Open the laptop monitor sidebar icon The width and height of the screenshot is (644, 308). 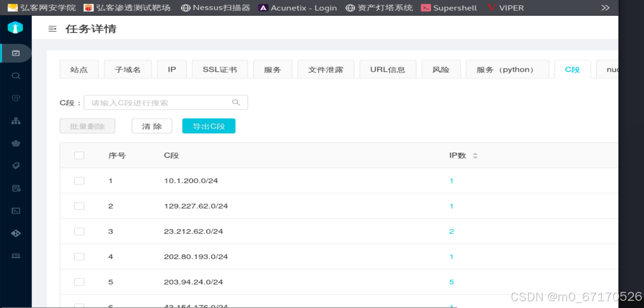[16, 256]
